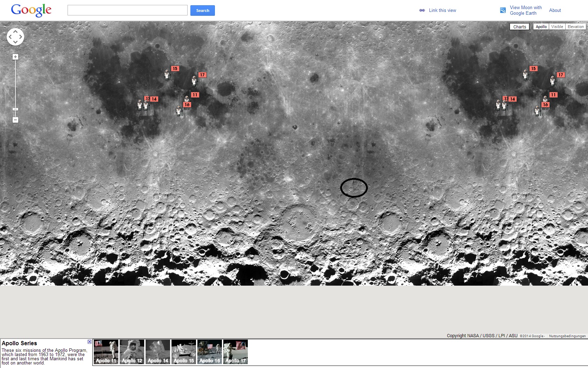Viewport: 588px width, 368px height.
Task: Click the Google logo
Action: coord(31,10)
